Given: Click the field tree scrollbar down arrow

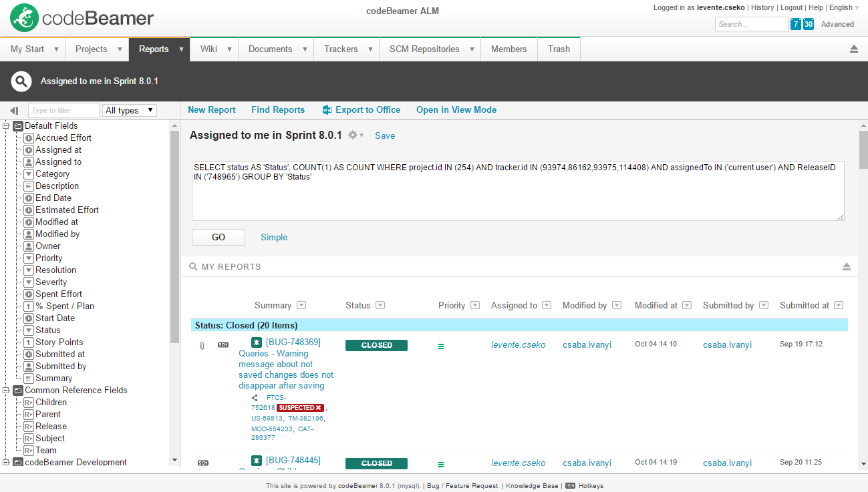Looking at the screenshot, I should tap(175, 460).
